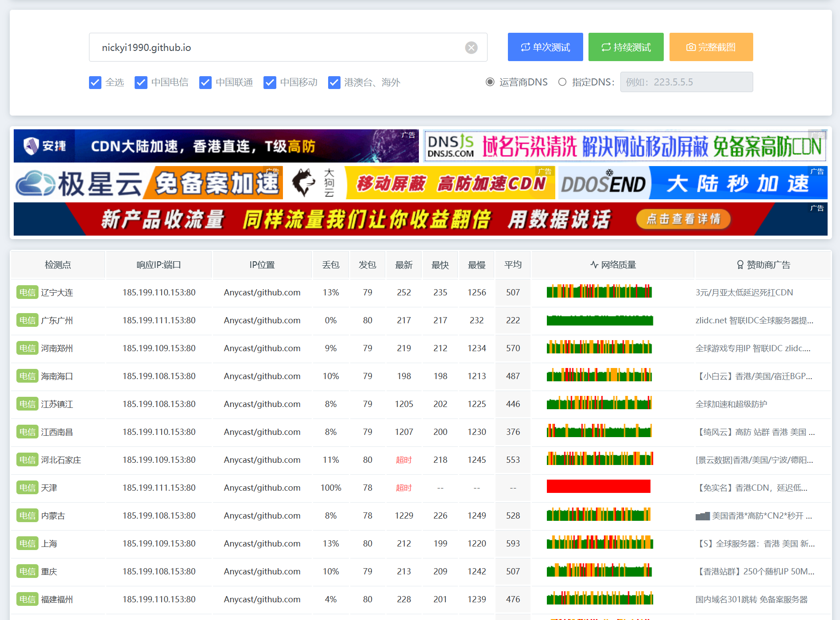Viewport: 840px width, 620px height.
Task: Click the red network quality bar for 天津
Action: (598, 486)
